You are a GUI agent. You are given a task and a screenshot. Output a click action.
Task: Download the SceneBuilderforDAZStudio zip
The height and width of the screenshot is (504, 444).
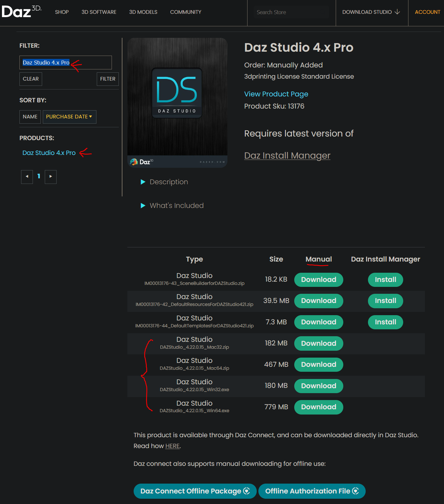tap(319, 280)
